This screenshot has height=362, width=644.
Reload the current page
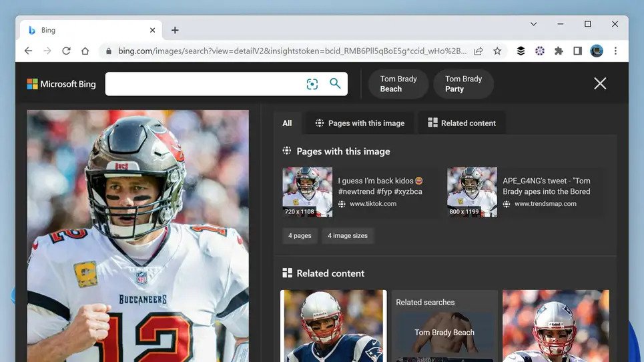coord(66,51)
